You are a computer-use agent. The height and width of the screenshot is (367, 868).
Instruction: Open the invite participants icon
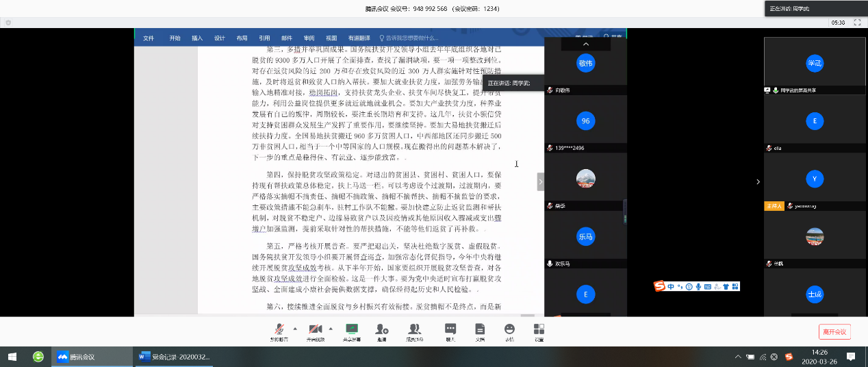click(382, 330)
